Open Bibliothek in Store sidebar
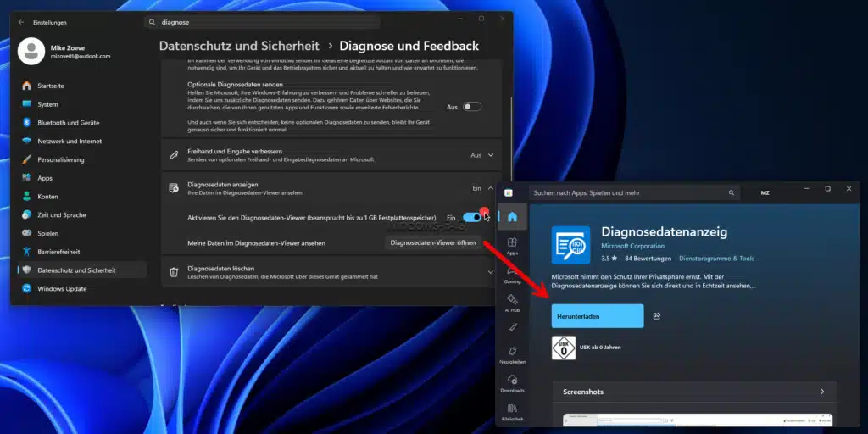The height and width of the screenshot is (434, 868). pyautogui.click(x=512, y=412)
